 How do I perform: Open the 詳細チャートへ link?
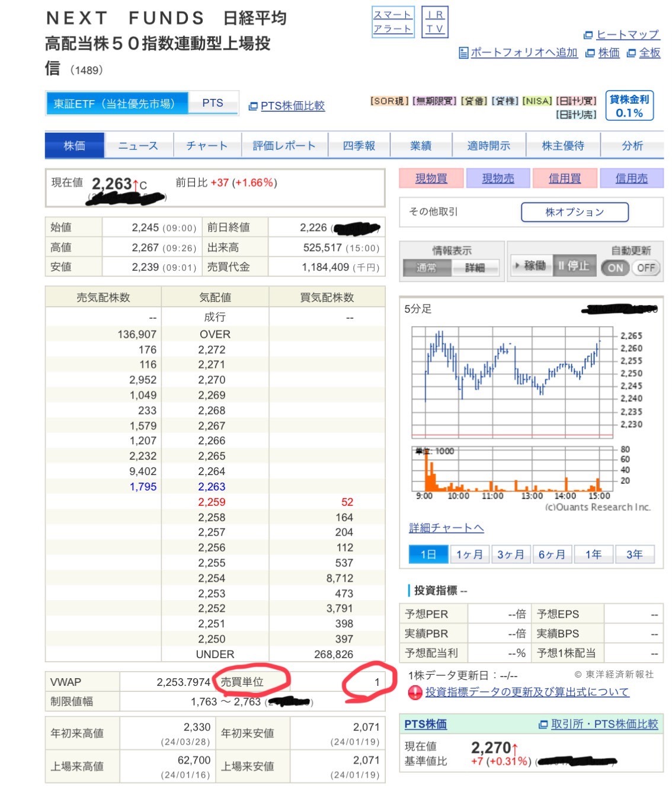tap(446, 528)
